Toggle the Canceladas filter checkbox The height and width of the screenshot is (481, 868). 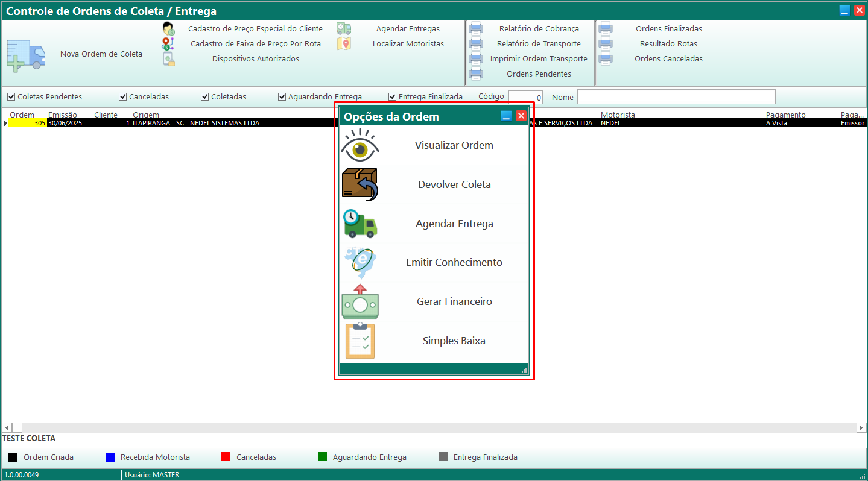[x=122, y=97]
